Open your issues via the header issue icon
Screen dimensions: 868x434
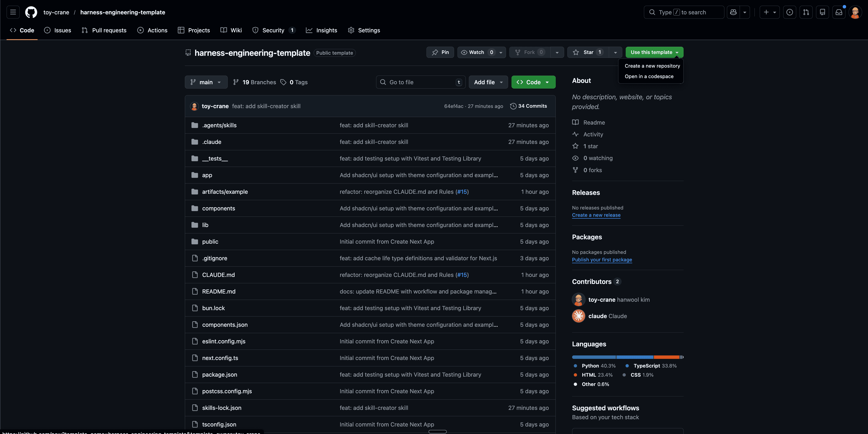[x=790, y=12]
